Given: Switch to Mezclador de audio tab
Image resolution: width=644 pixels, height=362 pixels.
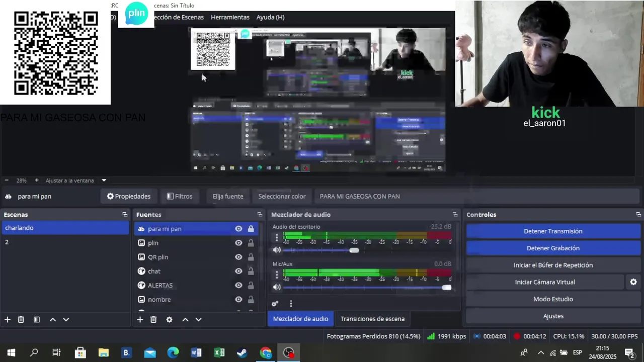Looking at the screenshot, I should click(300, 319).
